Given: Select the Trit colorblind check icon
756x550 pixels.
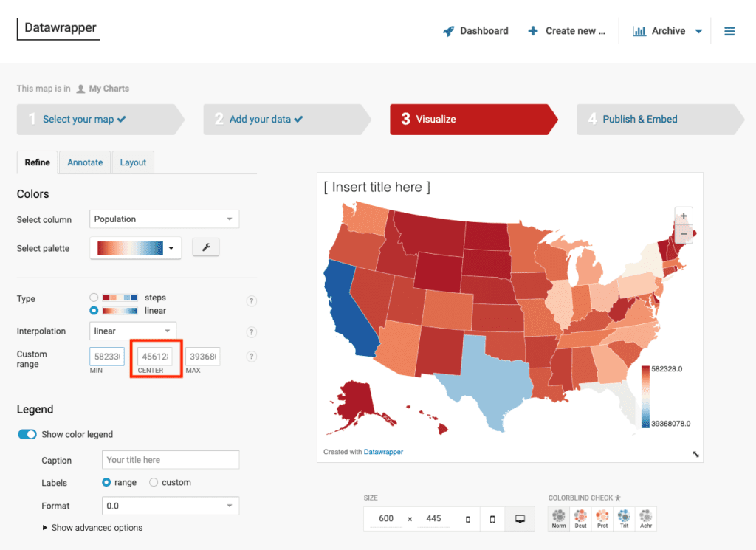Looking at the screenshot, I should click(624, 517).
